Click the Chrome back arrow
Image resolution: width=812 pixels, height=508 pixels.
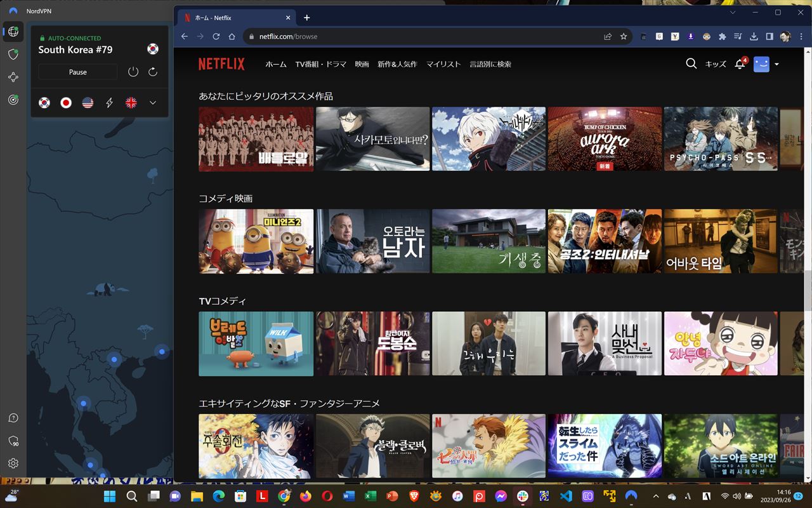pos(185,36)
